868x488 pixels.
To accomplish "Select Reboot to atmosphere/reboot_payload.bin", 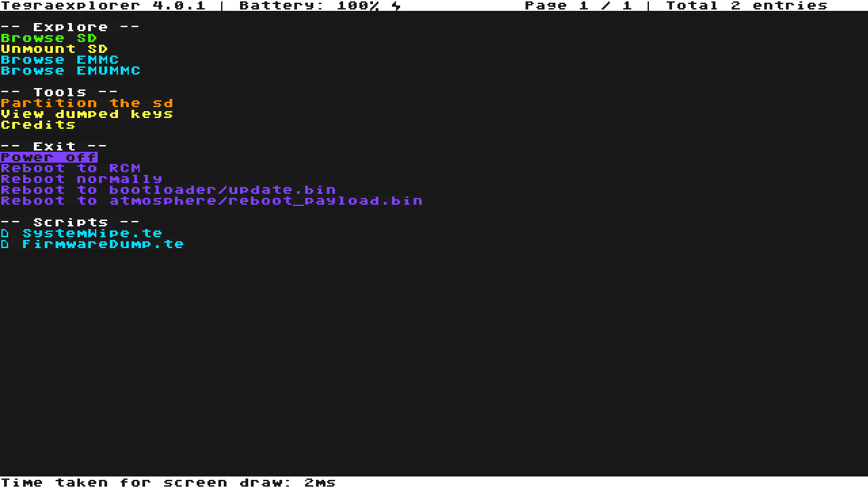I will click(212, 201).
